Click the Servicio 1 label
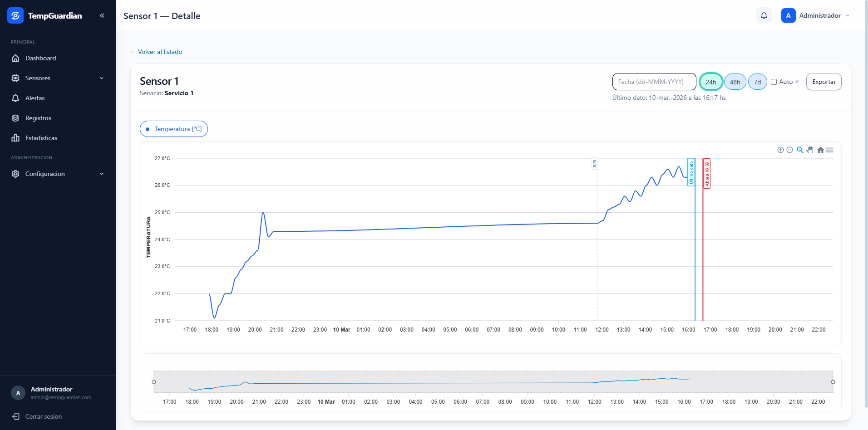This screenshot has height=430, width=868. 179,93
